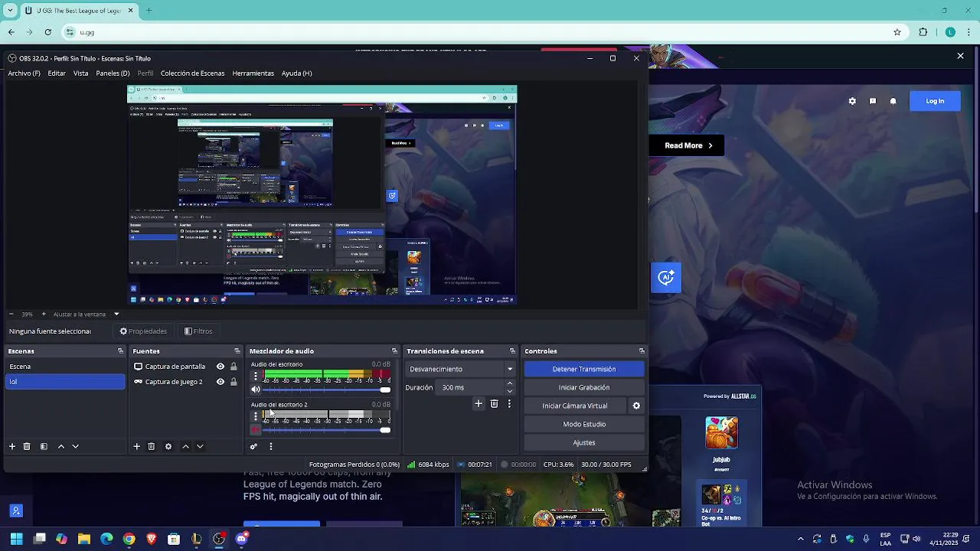Mute the Audio del escritorio channel
Image resolution: width=980 pixels, height=551 pixels.
(256, 390)
